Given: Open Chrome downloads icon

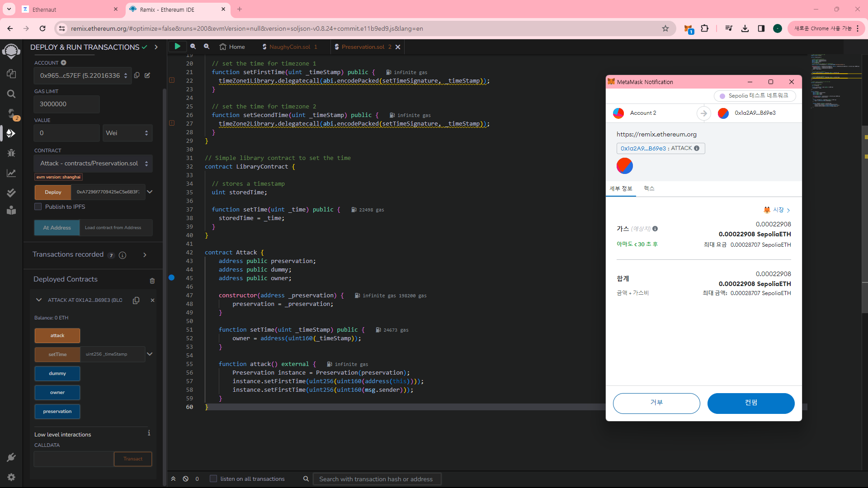Looking at the screenshot, I should click(745, 28).
